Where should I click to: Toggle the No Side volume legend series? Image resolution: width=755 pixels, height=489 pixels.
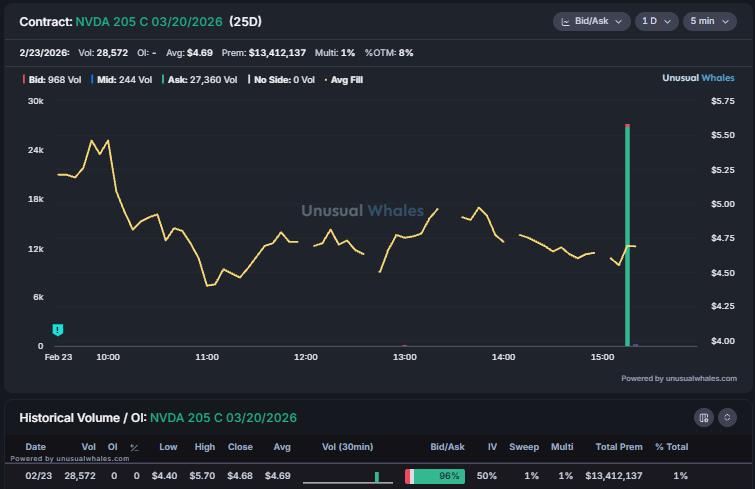pyautogui.click(x=281, y=80)
